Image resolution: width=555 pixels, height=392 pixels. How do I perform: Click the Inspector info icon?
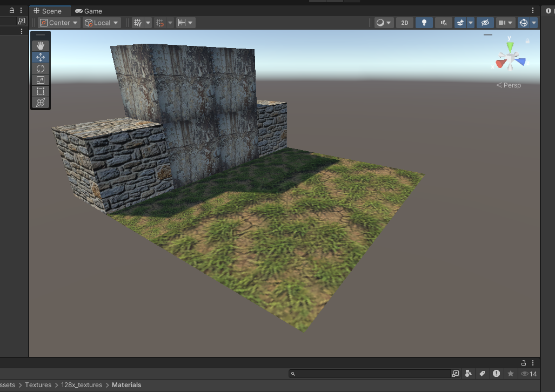click(549, 11)
